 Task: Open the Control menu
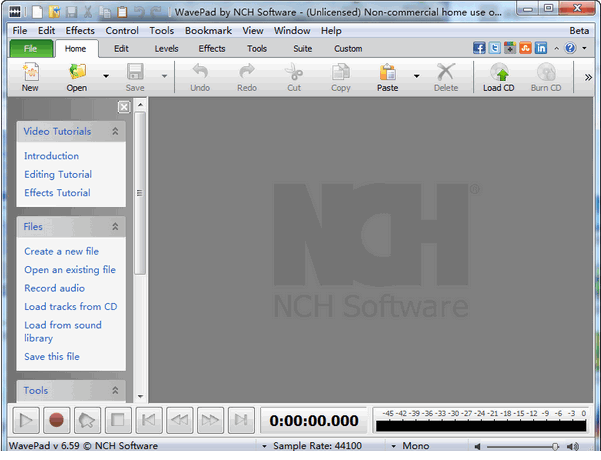[122, 31]
